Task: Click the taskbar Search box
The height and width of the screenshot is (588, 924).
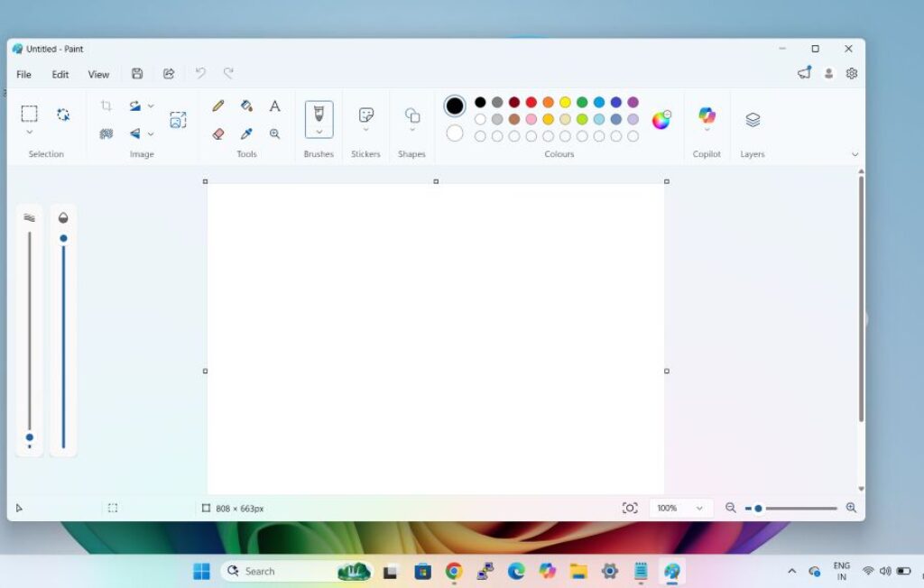Action: click(x=296, y=571)
